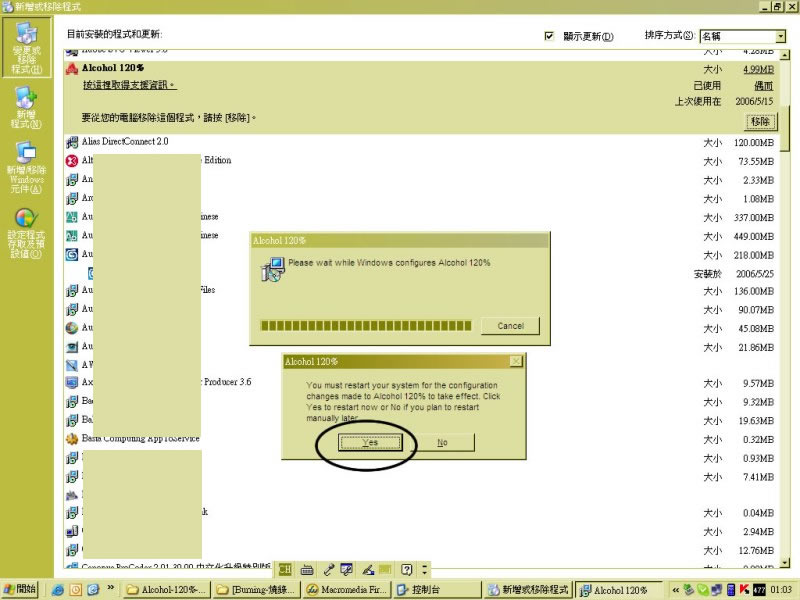This screenshot has height=600, width=800.
Task: Click the blue device tray icon
Action: click(731, 590)
